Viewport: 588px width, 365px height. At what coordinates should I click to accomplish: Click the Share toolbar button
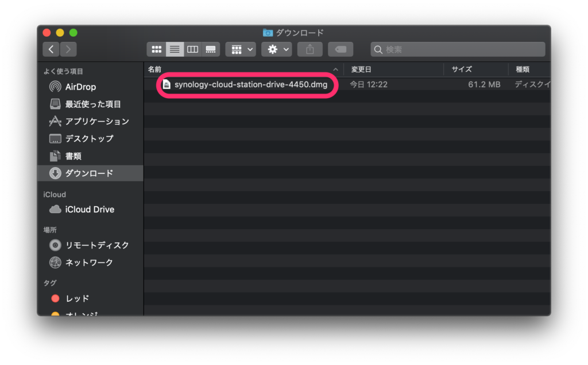[x=310, y=49]
